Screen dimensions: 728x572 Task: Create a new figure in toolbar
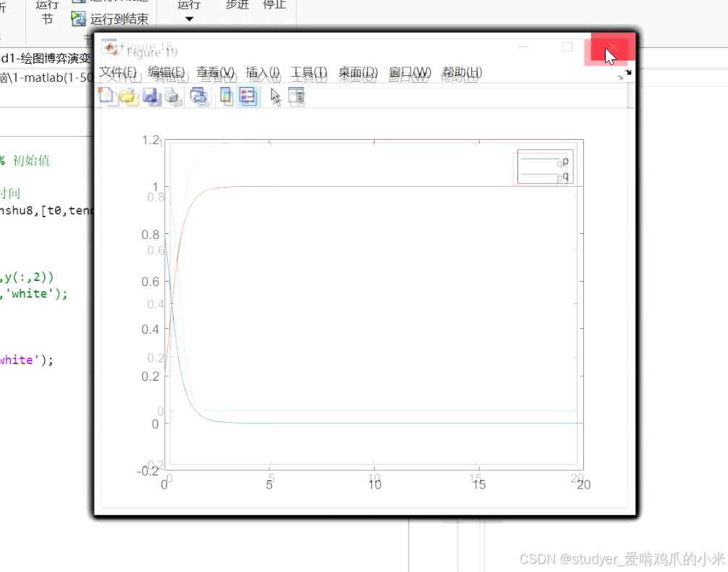(106, 96)
